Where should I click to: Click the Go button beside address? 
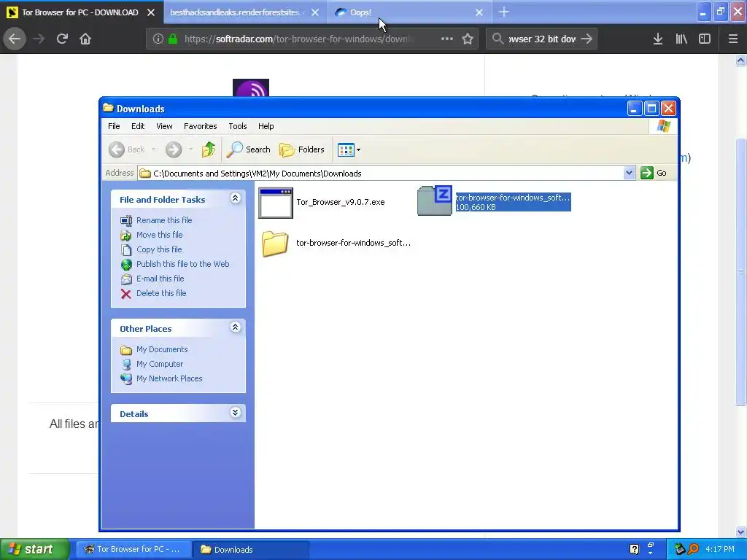coord(654,173)
